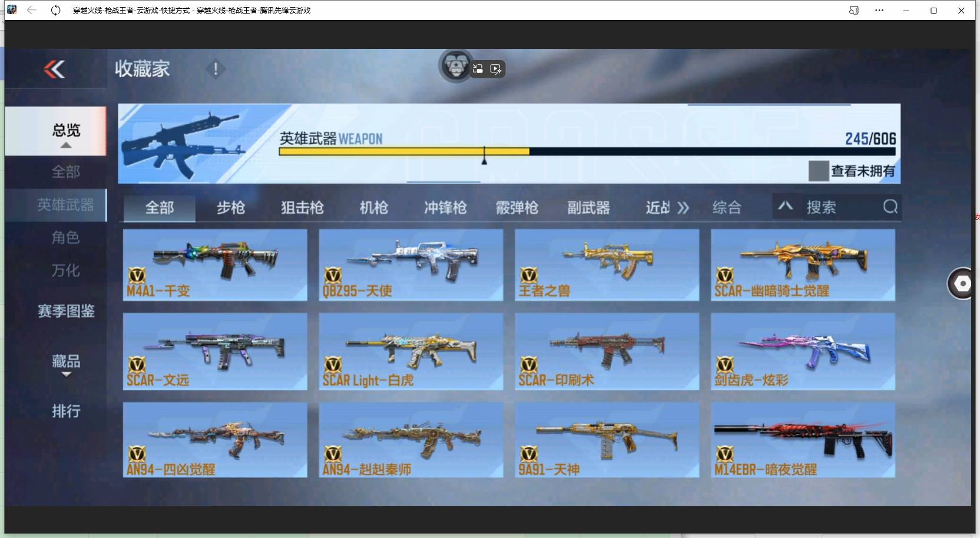Click the V badge on M14EBR-暗夜觉醒 card
Screen dimensions: 980x538
(x=724, y=454)
